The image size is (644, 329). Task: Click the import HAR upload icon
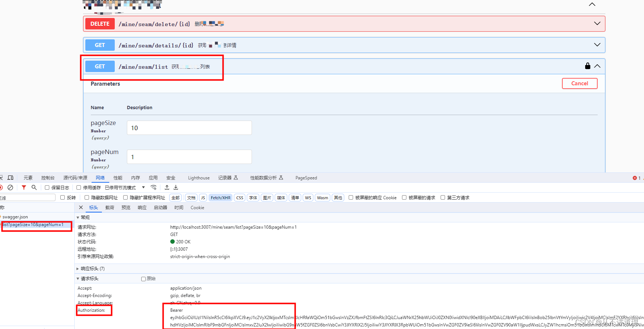pos(167,187)
